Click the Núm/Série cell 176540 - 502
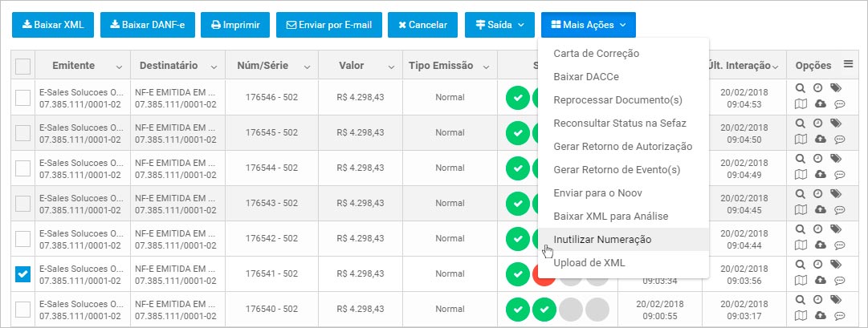The image size is (868, 328). pos(272,310)
